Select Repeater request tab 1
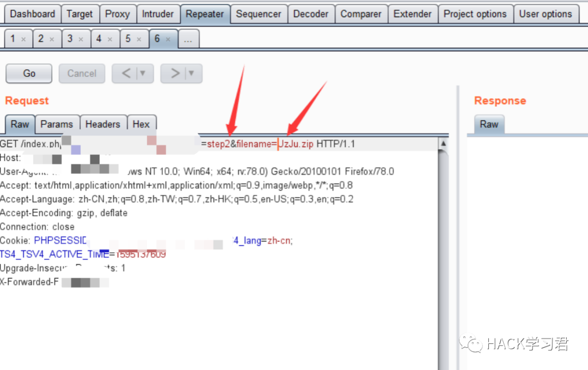The width and height of the screenshot is (588, 370). tap(13, 39)
